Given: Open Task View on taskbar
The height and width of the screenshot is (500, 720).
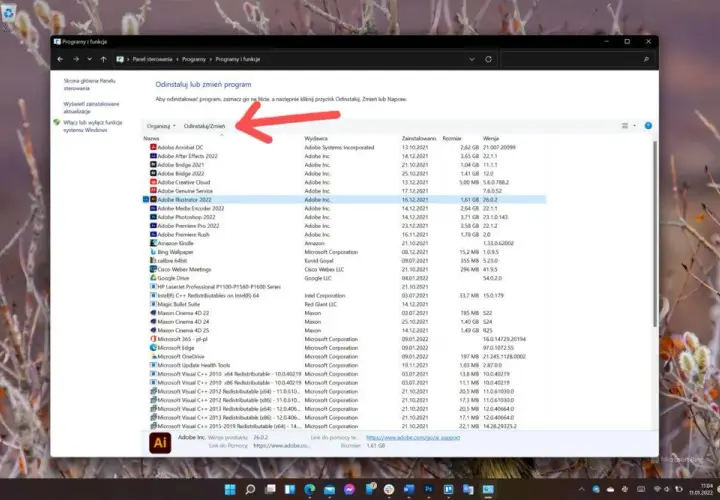Looking at the screenshot, I should click(x=270, y=489).
